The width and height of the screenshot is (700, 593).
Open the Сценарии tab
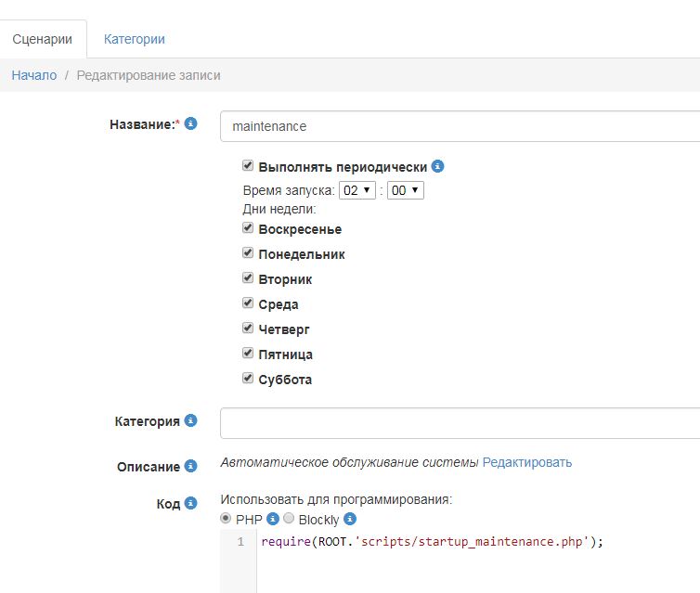pos(43,39)
